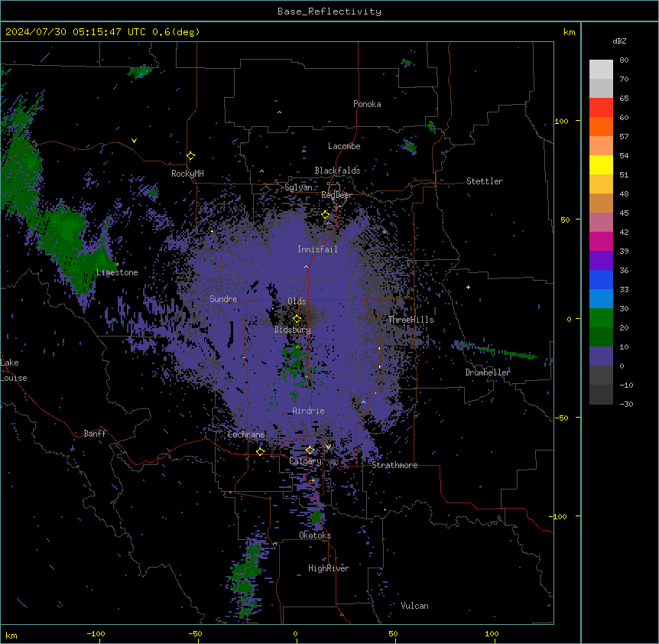Click the -30 value on the dBZ legend
This screenshot has height=644, width=659.
click(626, 404)
